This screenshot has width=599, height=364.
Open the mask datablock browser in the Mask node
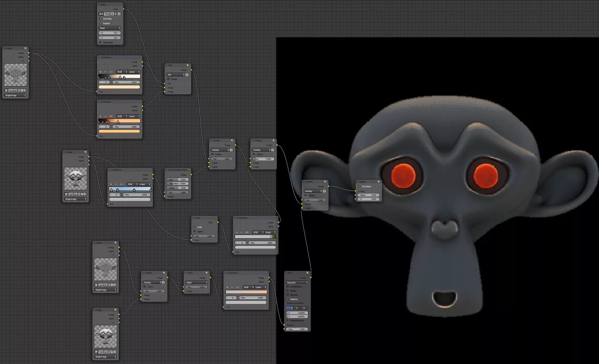coord(101,14)
